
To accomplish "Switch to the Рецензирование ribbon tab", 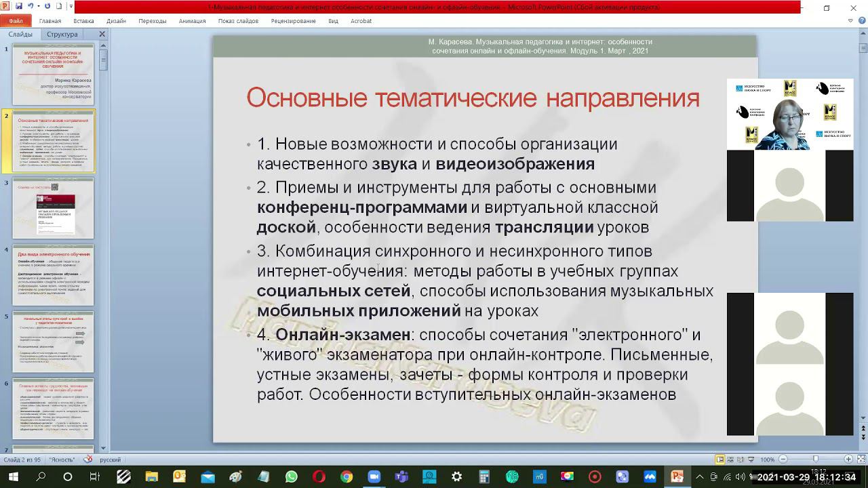I will pos(294,21).
